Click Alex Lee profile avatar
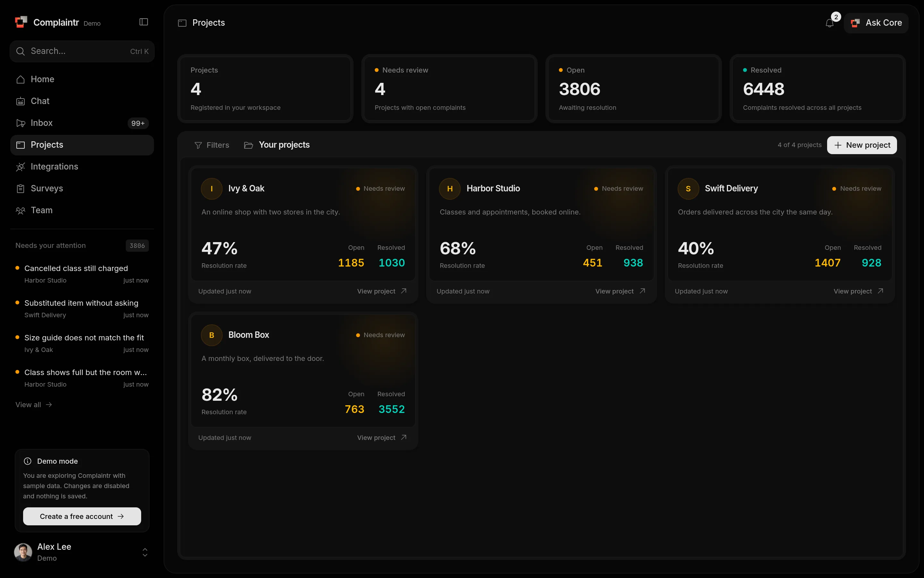Screen dimensions: 924x578 coord(23,552)
